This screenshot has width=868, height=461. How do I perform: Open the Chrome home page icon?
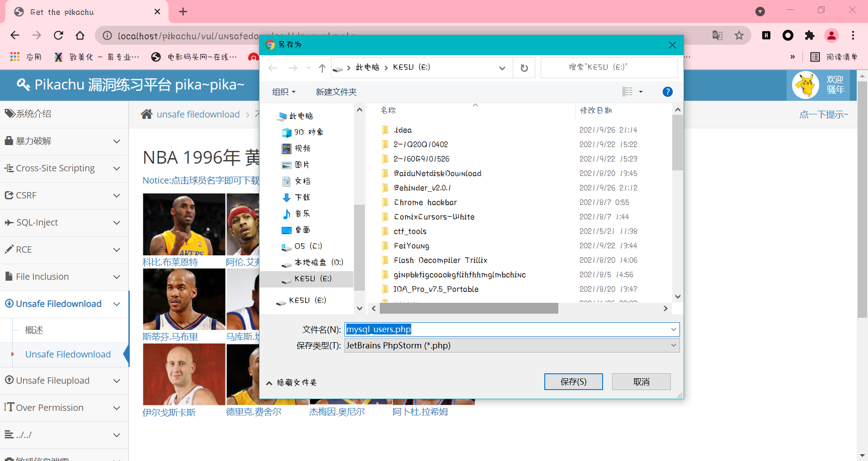click(80, 35)
